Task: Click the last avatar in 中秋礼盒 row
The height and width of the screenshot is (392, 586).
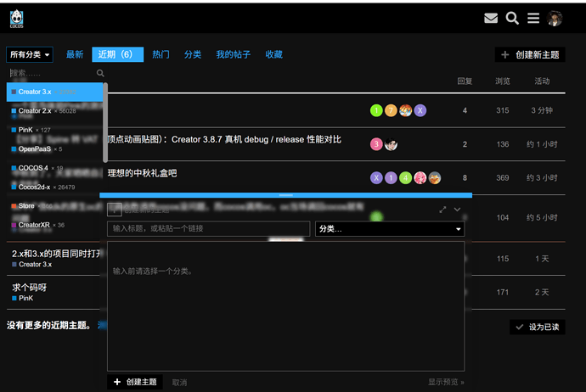Action: (x=435, y=177)
